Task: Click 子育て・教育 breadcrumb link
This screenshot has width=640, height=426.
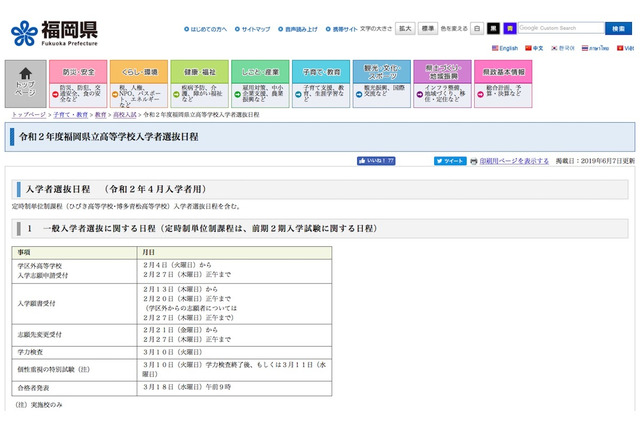Action: click(x=71, y=115)
